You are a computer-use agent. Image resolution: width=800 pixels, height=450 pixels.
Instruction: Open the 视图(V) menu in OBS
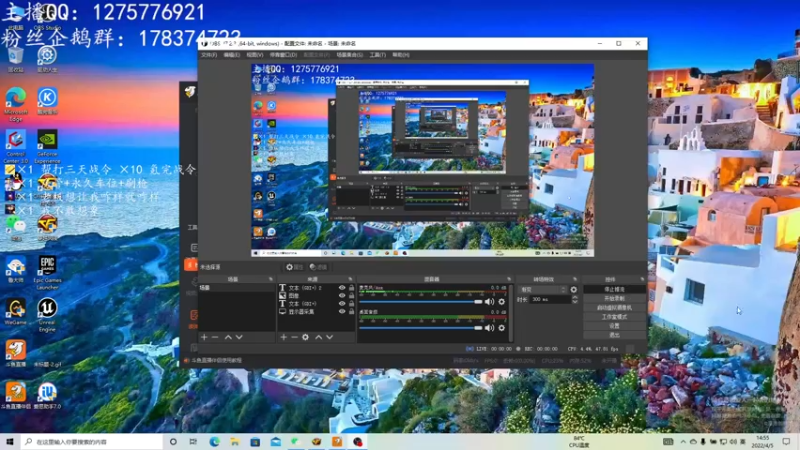[255, 55]
